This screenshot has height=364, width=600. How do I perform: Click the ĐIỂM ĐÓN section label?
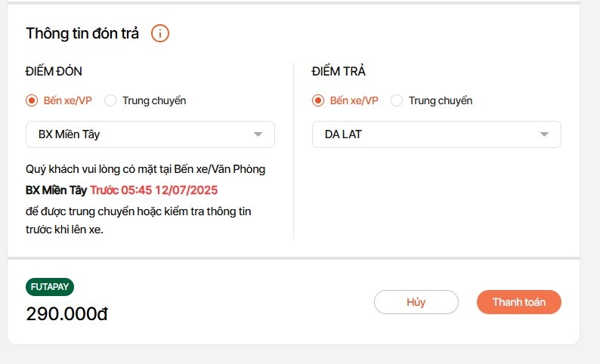pyautogui.click(x=54, y=72)
